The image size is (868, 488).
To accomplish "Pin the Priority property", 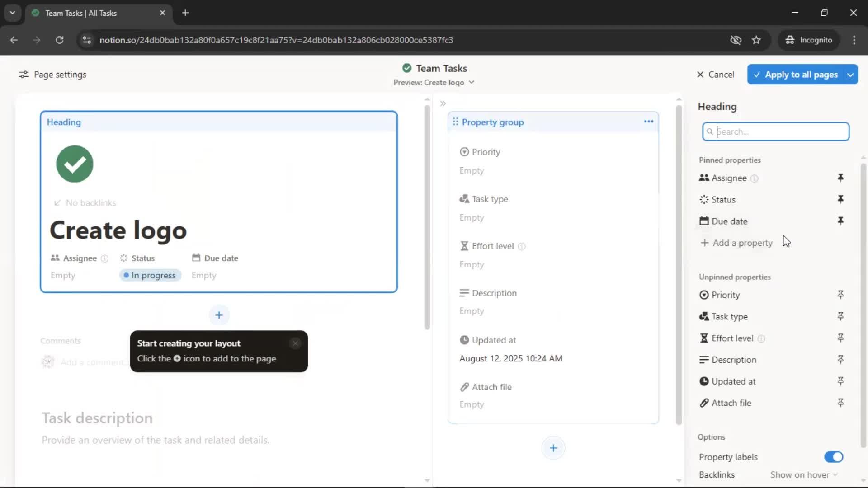I will 840,295.
